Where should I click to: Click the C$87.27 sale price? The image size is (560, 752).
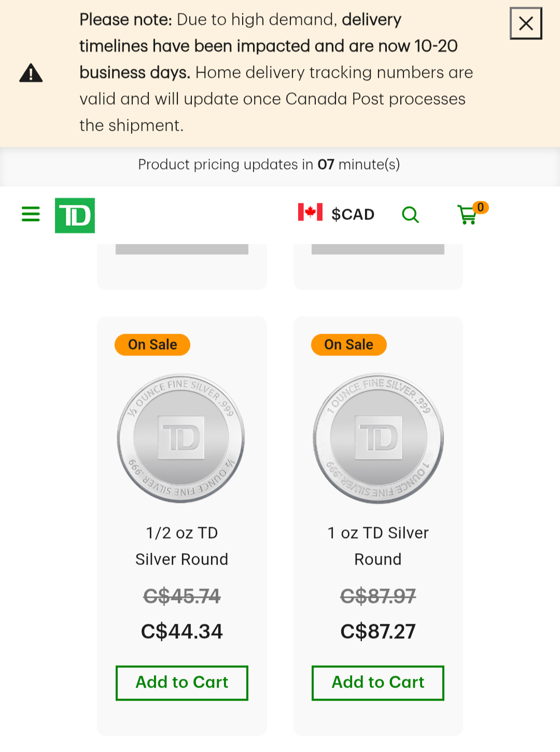coord(378,632)
